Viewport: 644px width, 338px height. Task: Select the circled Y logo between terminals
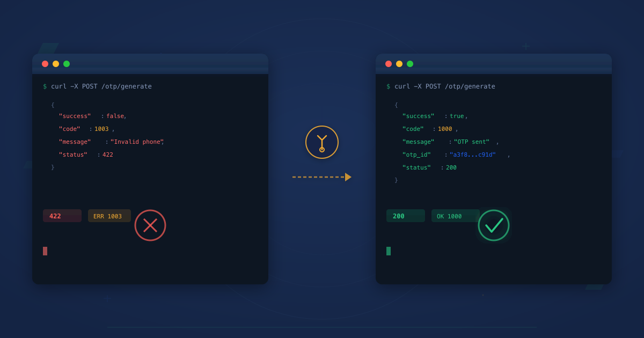[x=322, y=142]
